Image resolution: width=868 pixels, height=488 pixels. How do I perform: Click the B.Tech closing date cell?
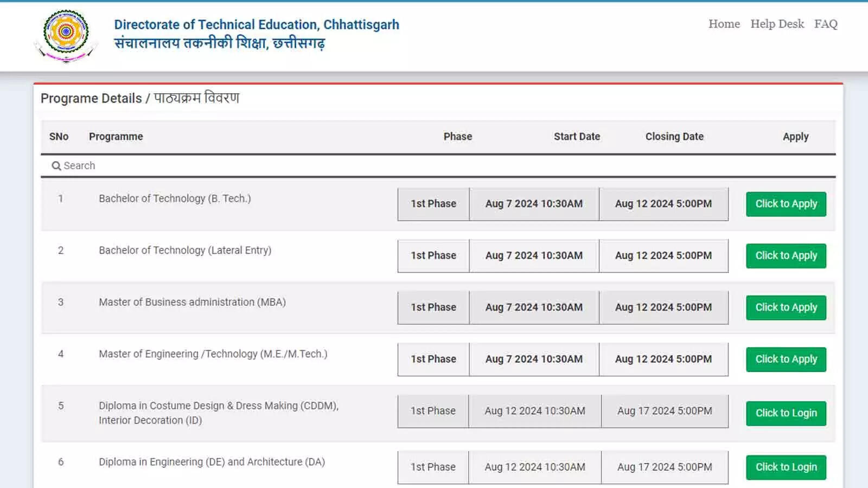(x=663, y=204)
